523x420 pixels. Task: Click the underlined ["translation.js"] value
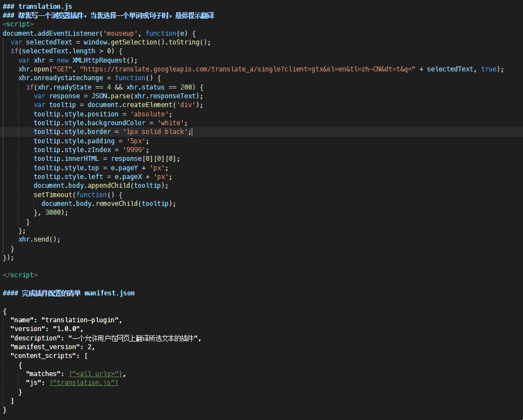click(84, 383)
